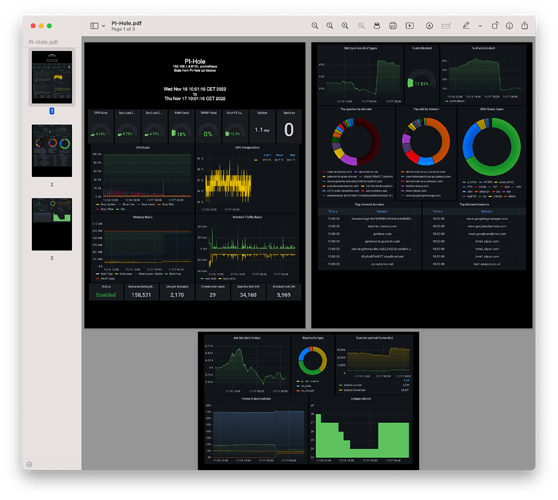
Task: Open the highlight color dropdown arrow
Action: 480,26
